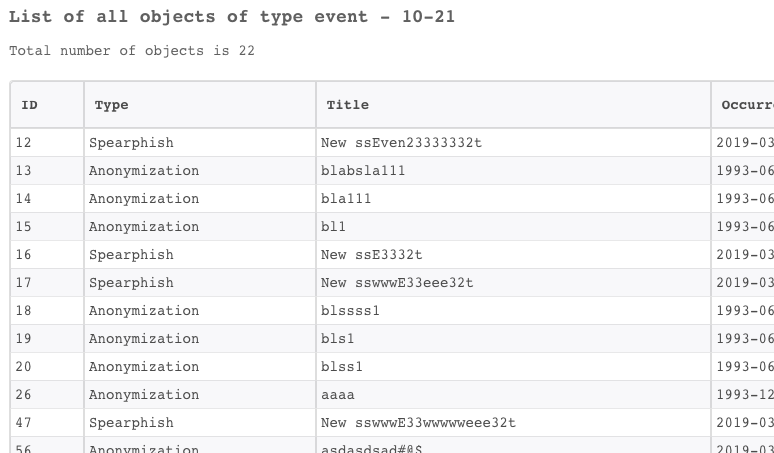Viewport: 774px width, 453px height.
Task: Click the title 'New ssE3332t'
Action: pyautogui.click(x=372, y=255)
